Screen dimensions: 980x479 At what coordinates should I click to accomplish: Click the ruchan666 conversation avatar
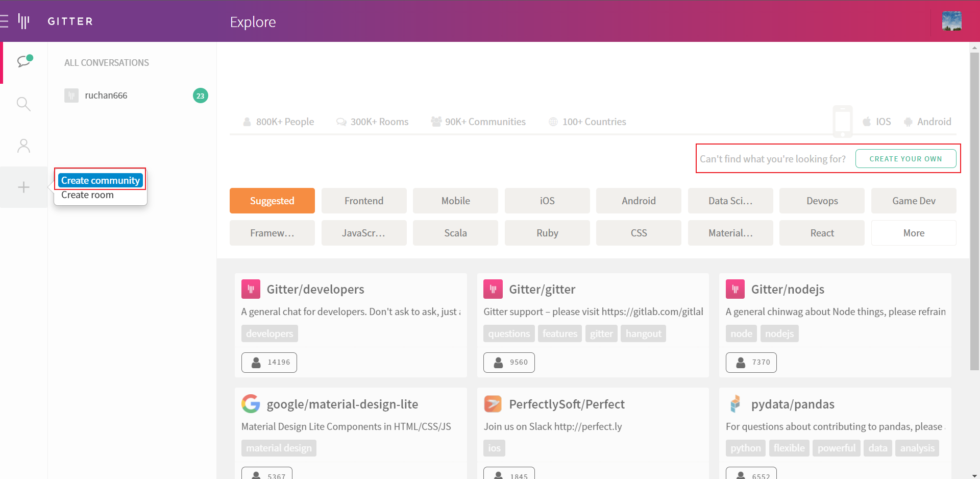[71, 95]
